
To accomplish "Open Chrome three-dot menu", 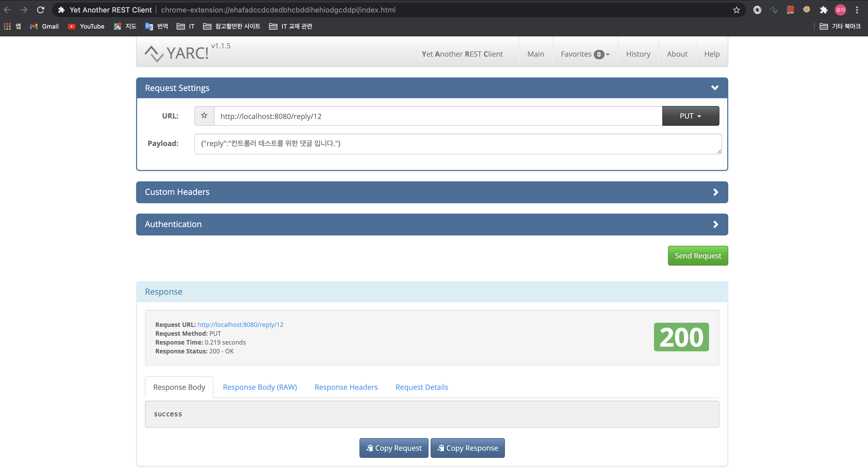I will click(x=857, y=10).
